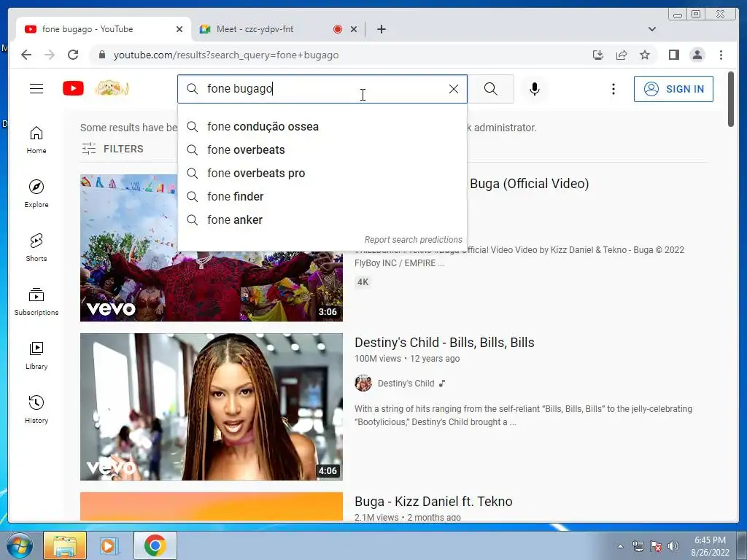Open the FILTERS options
Image resolution: width=747 pixels, height=560 pixels.
pyautogui.click(x=112, y=149)
